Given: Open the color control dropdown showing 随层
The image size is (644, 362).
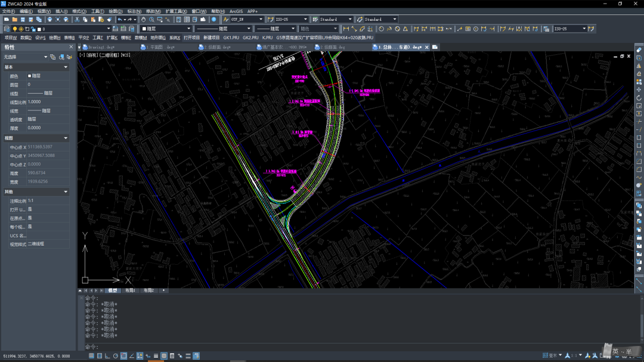Looking at the screenshot, I should 189,29.
